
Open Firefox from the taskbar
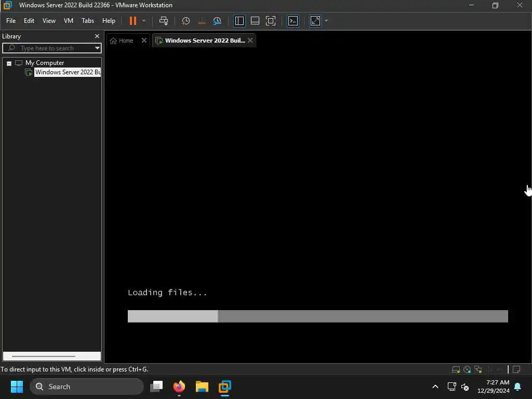(x=179, y=387)
